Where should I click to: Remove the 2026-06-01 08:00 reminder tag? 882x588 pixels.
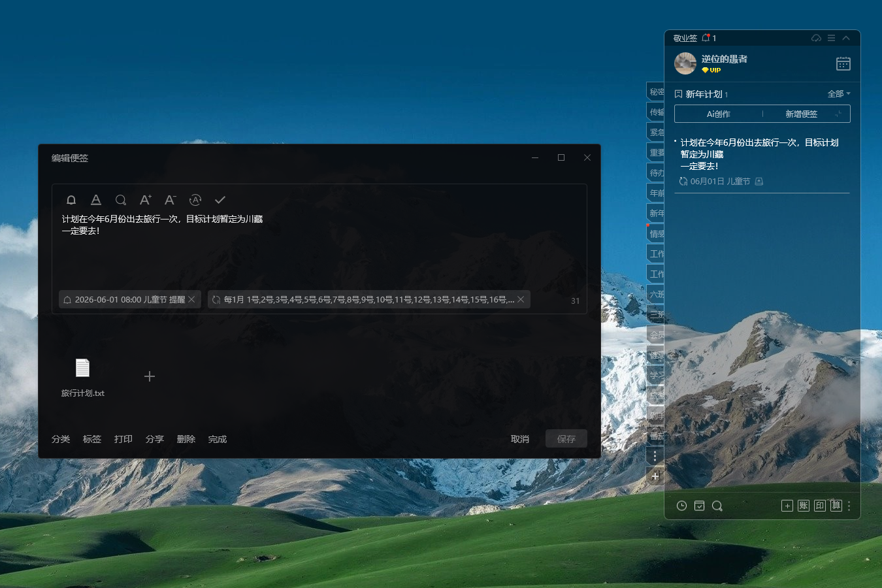point(191,299)
